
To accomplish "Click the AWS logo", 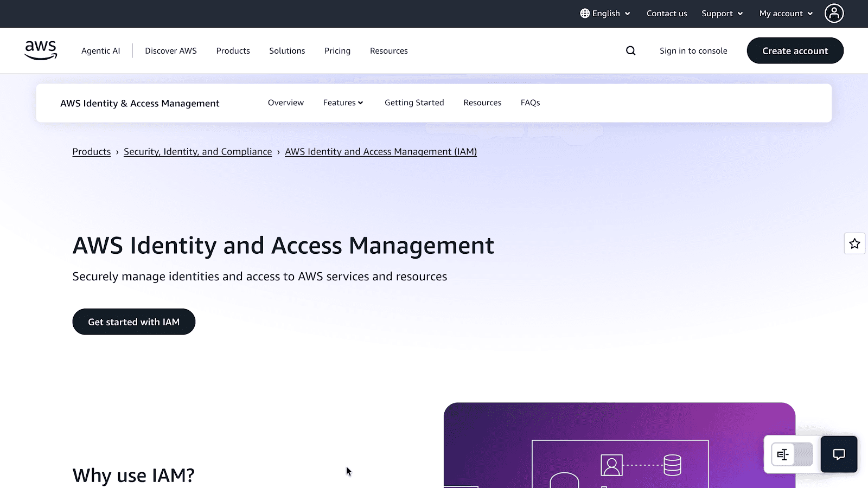I will click(40, 50).
